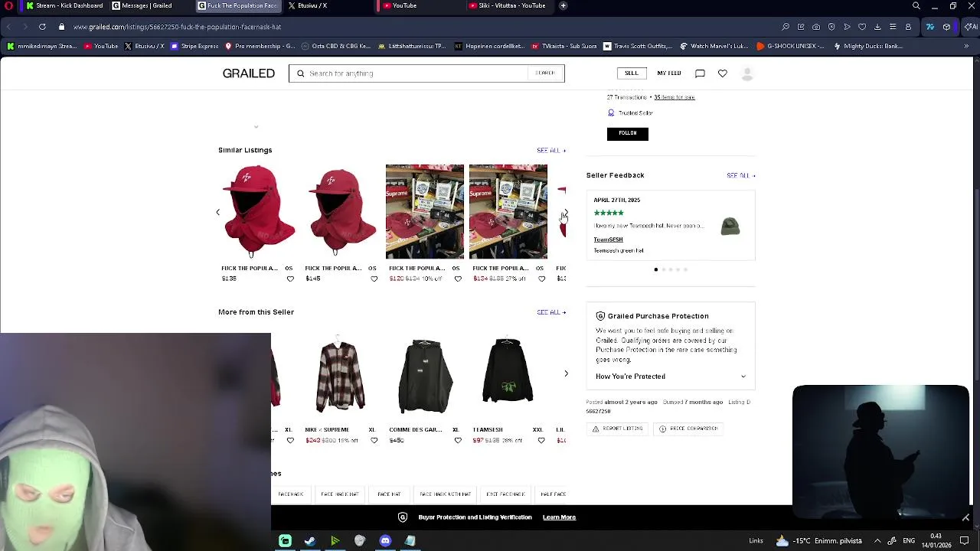
Task: Select last seller feedback carousel dot
Action: pyautogui.click(x=685, y=269)
